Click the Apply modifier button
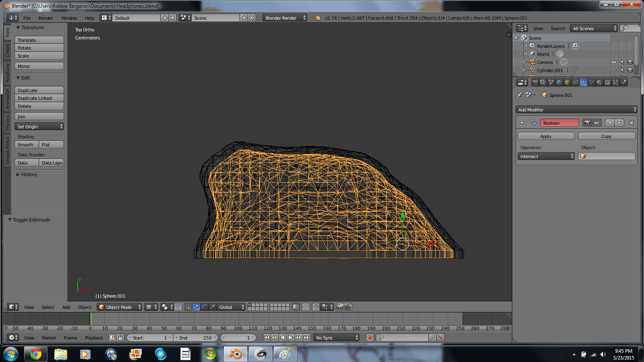 [546, 136]
